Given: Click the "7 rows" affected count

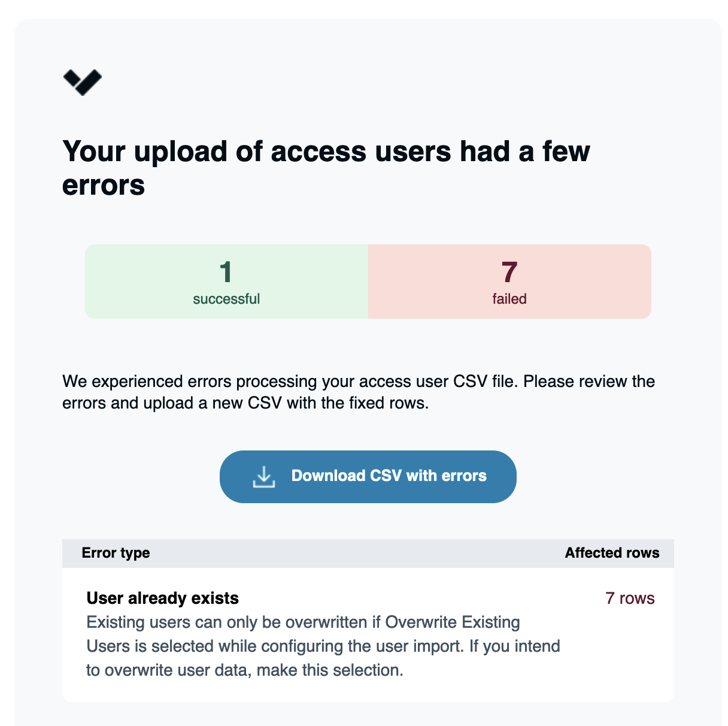Looking at the screenshot, I should [630, 598].
